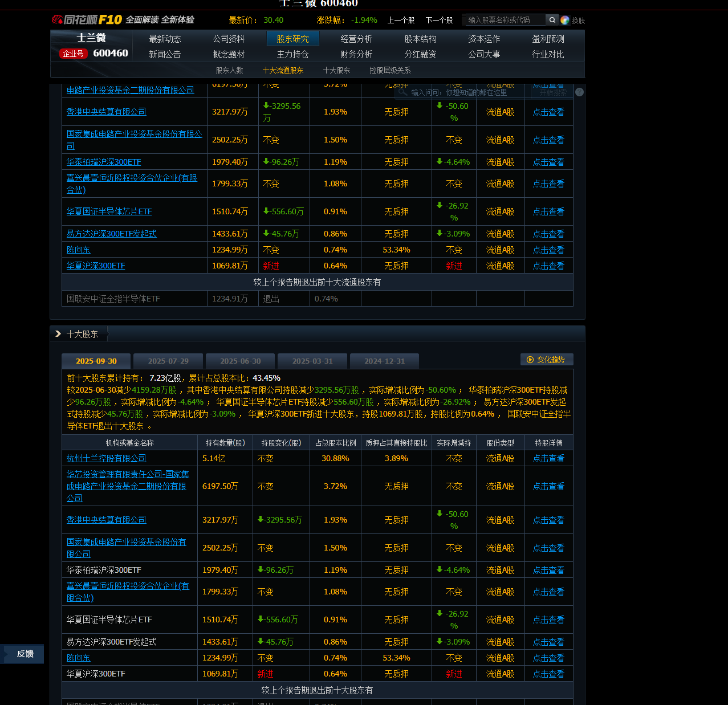Focus the stock name or code search field
The height and width of the screenshot is (705, 728).
pyautogui.click(x=505, y=20)
